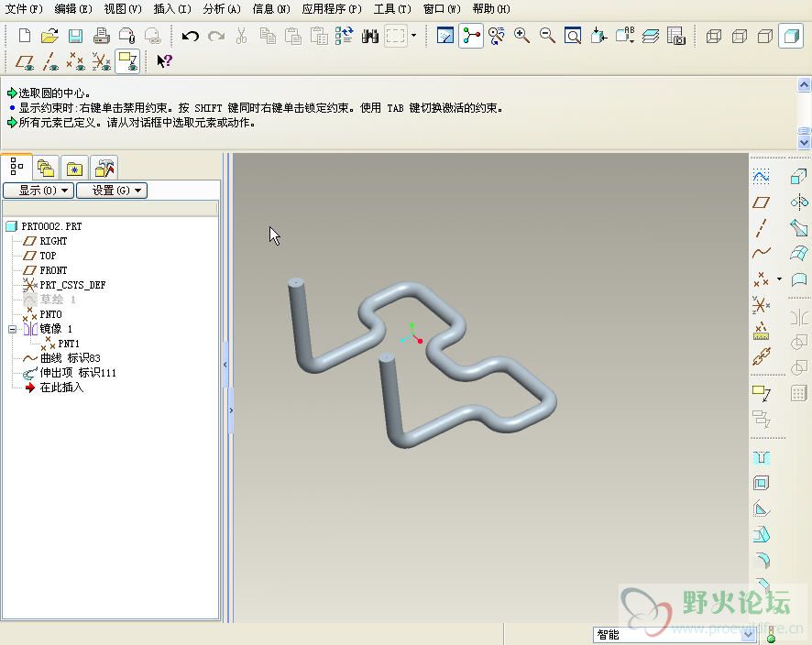Select the Hole tool
The image size is (812, 645).
[761, 457]
